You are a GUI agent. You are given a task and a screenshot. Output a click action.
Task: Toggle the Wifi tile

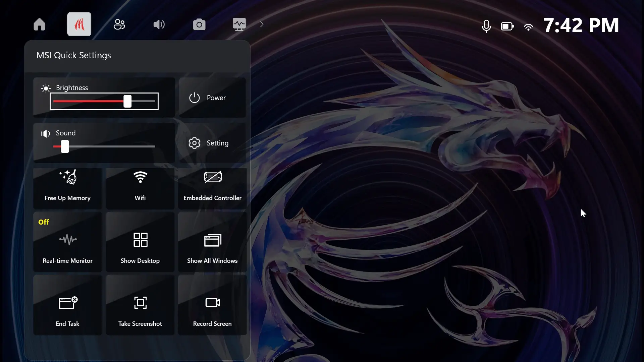coord(140,188)
